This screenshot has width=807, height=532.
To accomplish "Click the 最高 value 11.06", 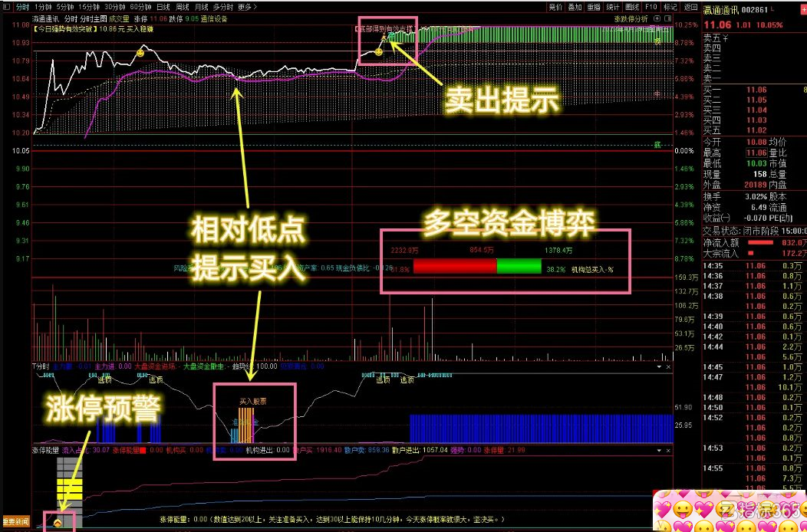I will coord(756,153).
